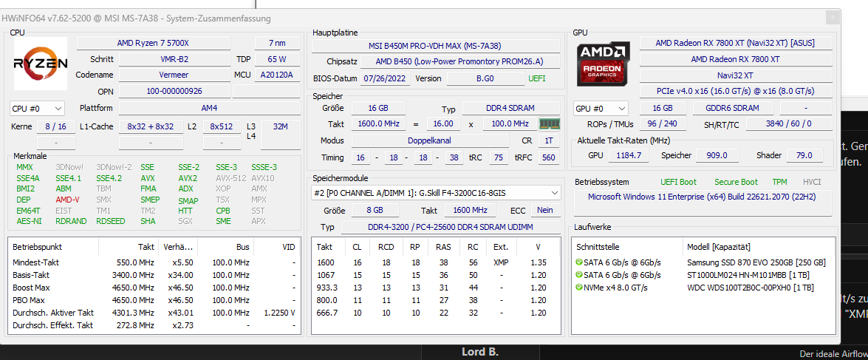
Task: Click the Secure Boot status label
Action: 736,182
